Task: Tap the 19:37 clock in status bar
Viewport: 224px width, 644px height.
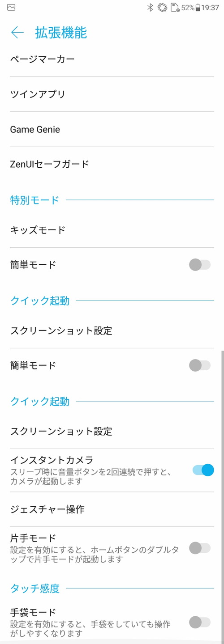Action: coord(210,8)
